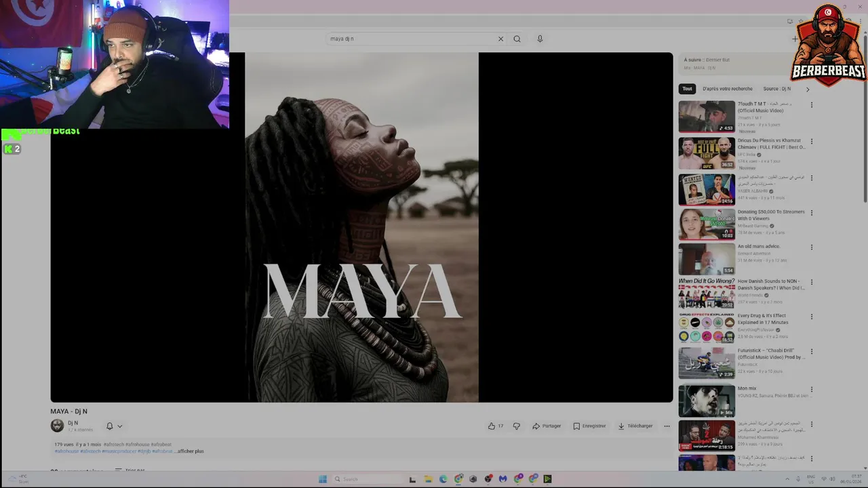Open the UFC India channel name
Screen dimensions: 868x488
click(x=747, y=155)
